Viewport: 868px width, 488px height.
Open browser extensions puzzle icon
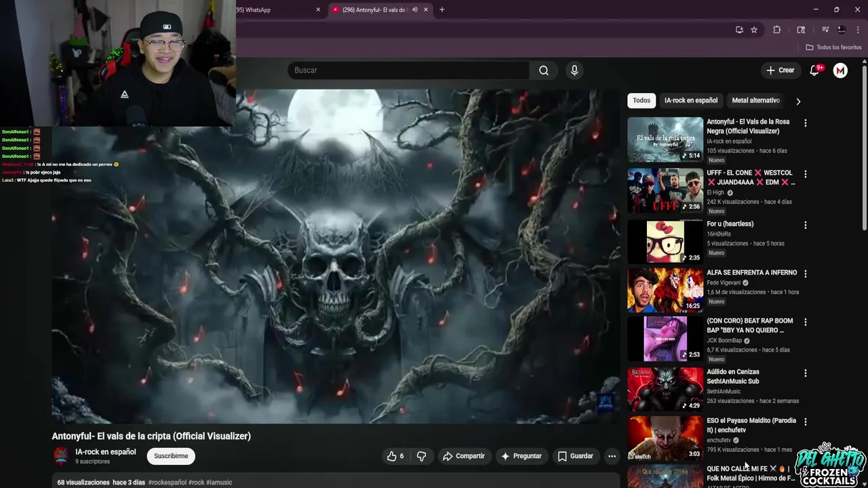(x=777, y=30)
